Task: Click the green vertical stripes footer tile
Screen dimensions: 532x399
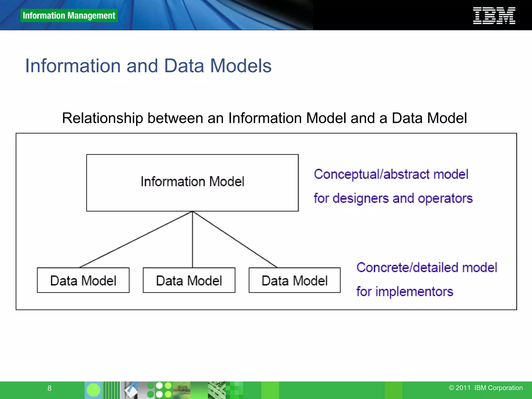Action: tap(111, 390)
